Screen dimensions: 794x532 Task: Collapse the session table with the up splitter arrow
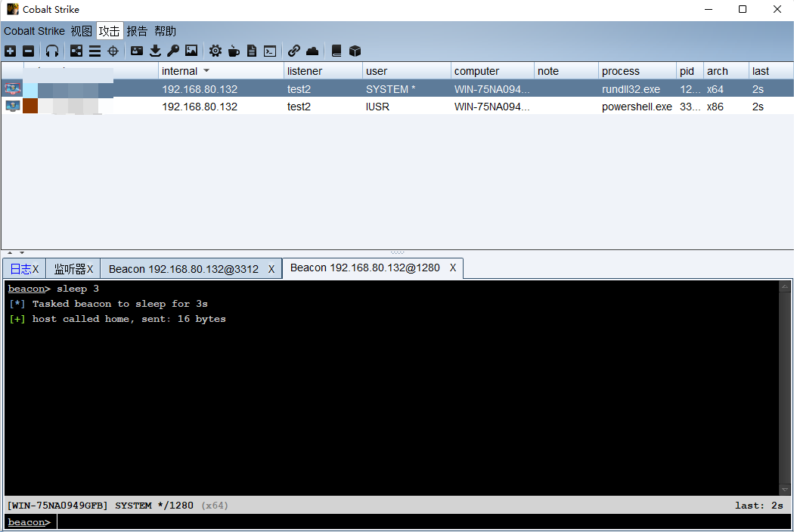[x=10, y=252]
